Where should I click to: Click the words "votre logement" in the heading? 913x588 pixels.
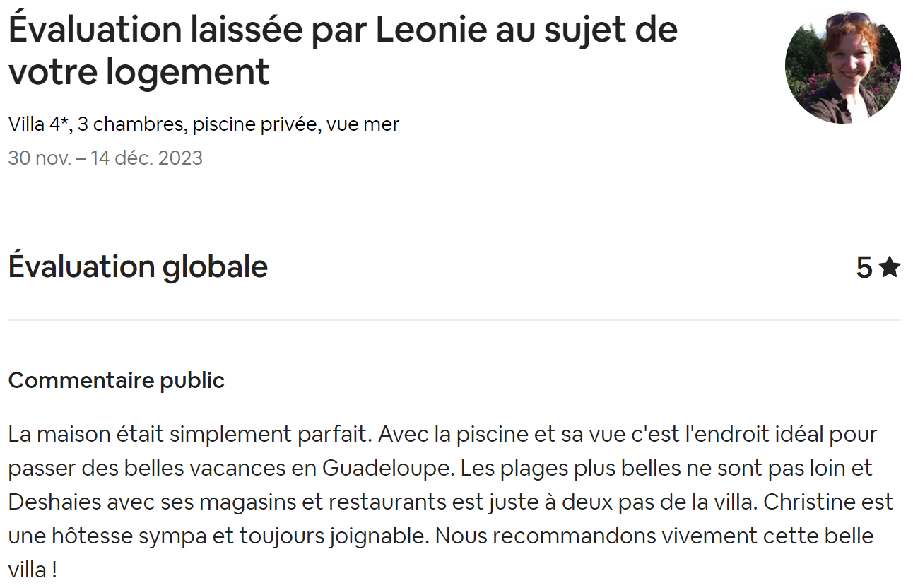[139, 71]
